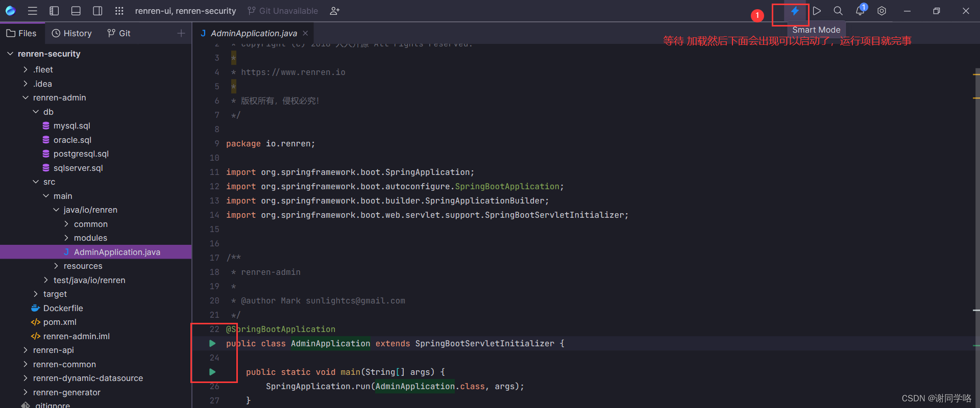980x408 pixels.
Task: Restore down the Fleet window
Action: [x=937, y=11]
